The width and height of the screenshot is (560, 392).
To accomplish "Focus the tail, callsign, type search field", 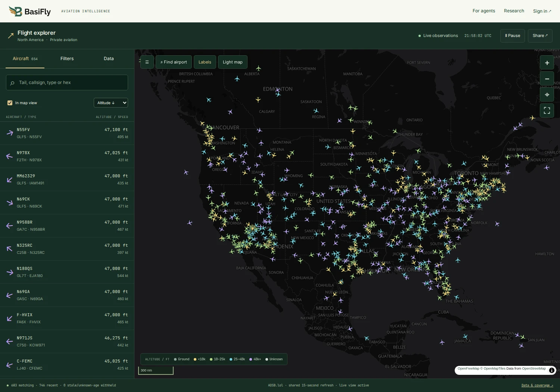I will pos(67,83).
